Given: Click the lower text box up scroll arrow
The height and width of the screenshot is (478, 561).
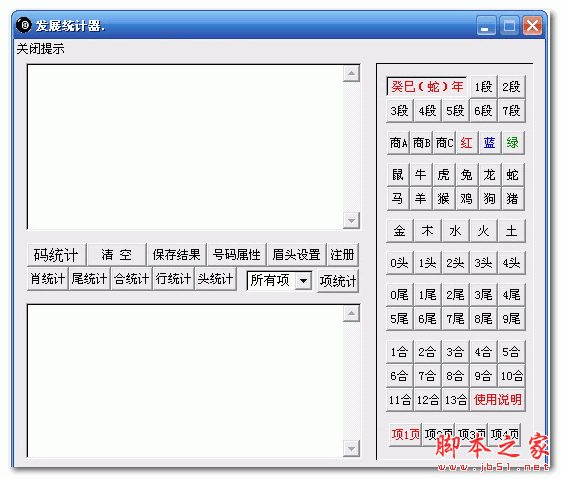Looking at the screenshot, I should [351, 314].
